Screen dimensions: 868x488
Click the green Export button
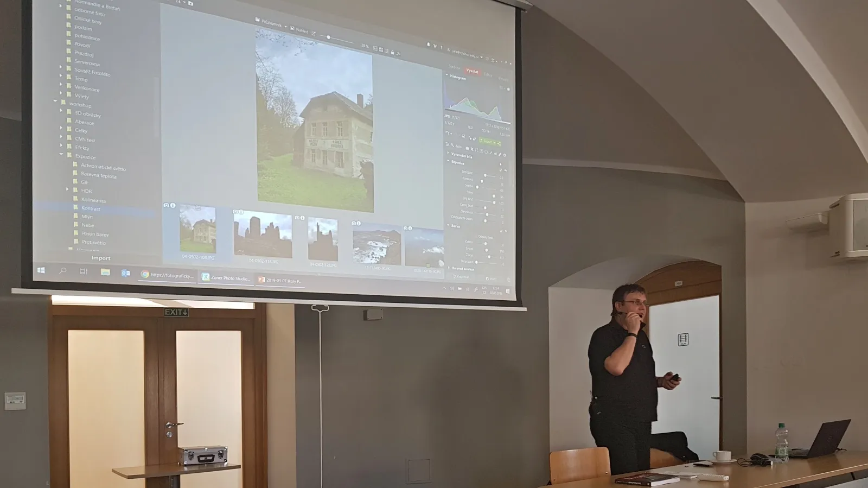point(487,142)
